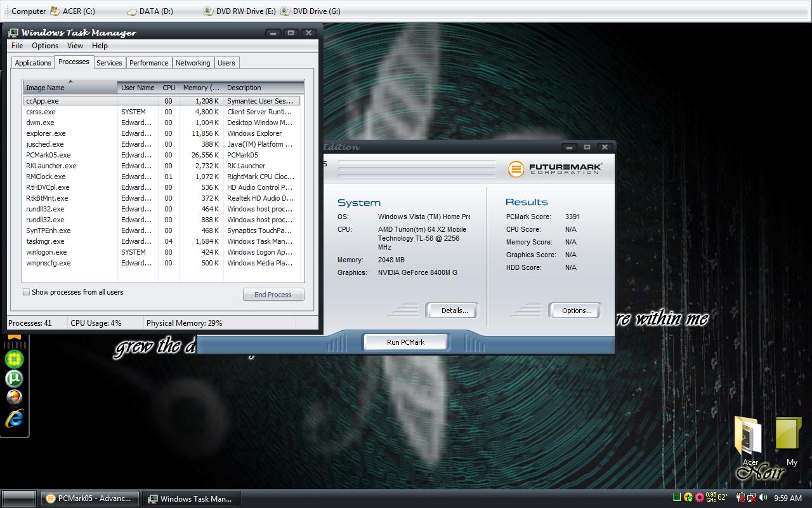Sort processes by Description column

pos(264,88)
